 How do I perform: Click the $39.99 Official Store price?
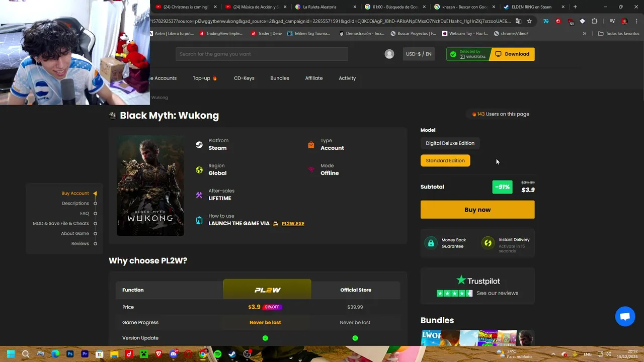pos(355,307)
